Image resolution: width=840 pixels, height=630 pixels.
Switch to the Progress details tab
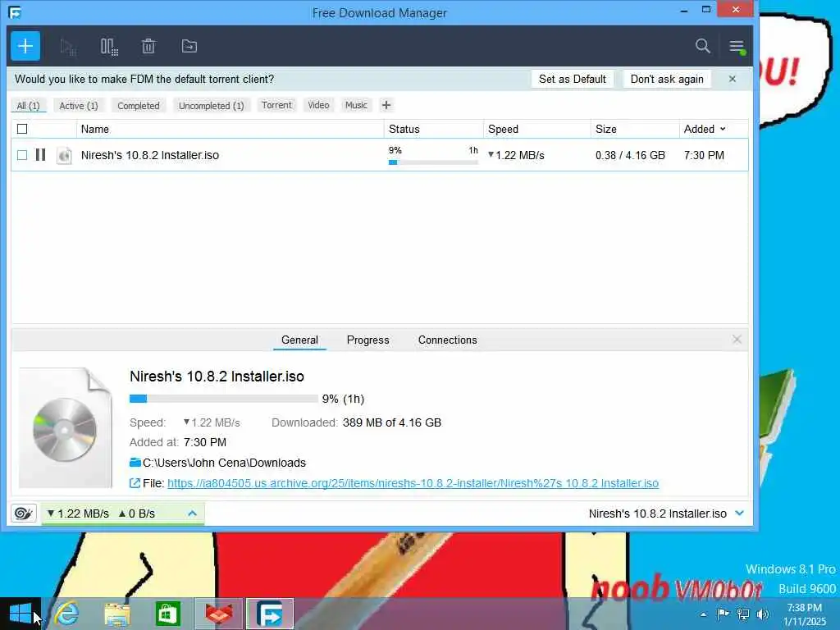point(368,340)
